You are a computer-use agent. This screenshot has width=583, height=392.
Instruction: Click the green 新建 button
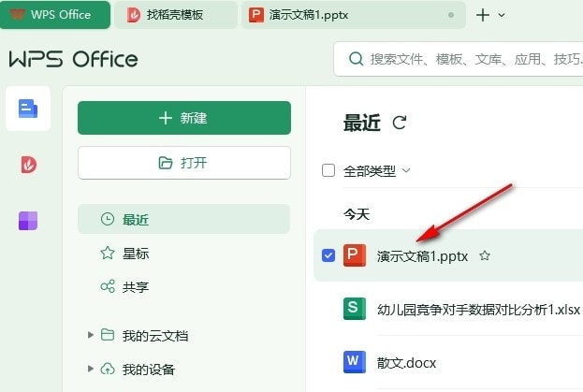point(184,118)
